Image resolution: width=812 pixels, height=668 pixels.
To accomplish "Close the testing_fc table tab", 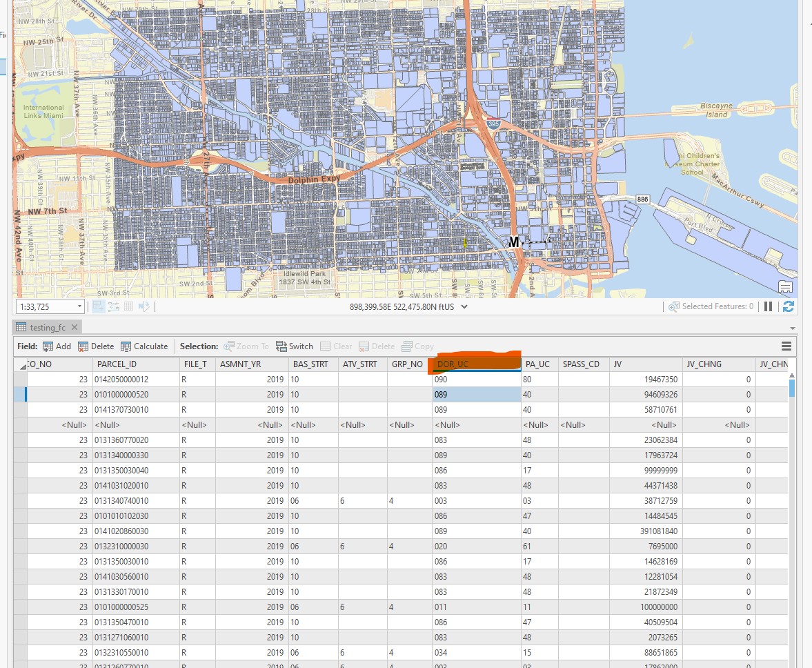I will point(75,327).
